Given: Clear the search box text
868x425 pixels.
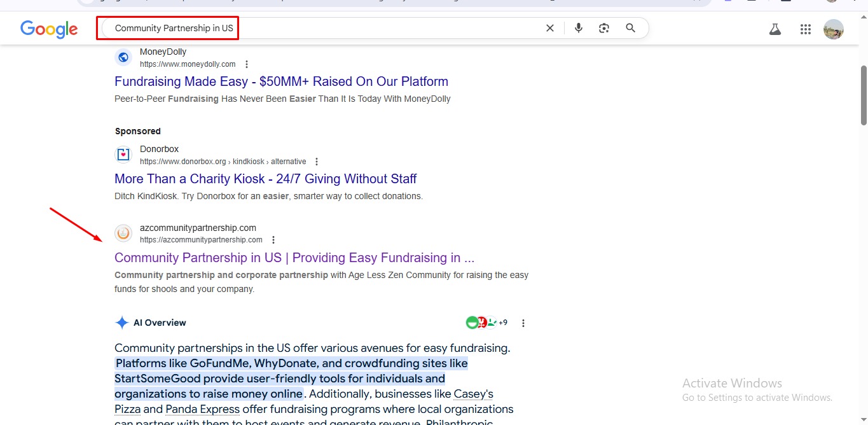Looking at the screenshot, I should click(550, 28).
